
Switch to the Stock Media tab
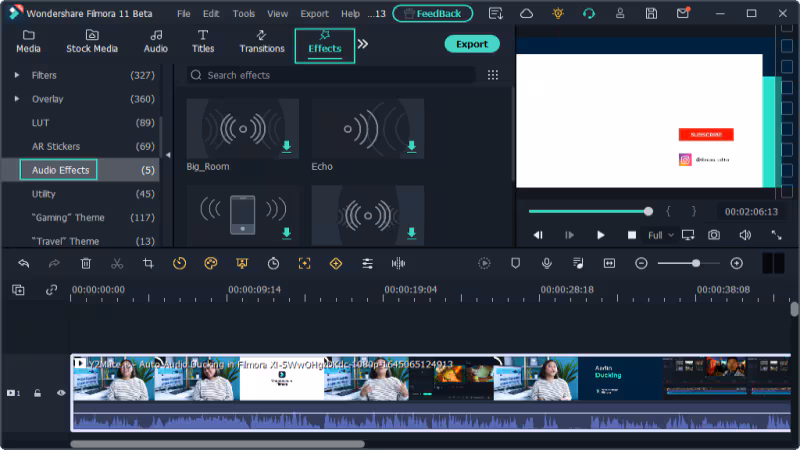tap(92, 42)
